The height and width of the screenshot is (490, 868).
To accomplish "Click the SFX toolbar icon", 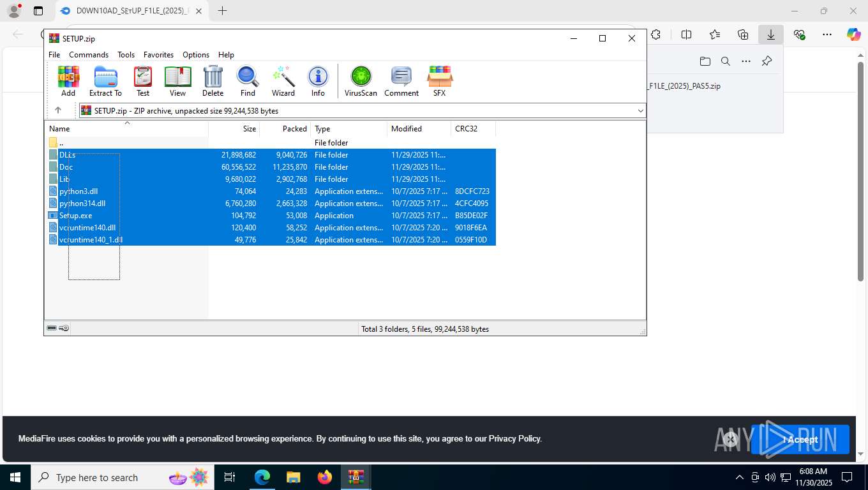I will pos(440,81).
